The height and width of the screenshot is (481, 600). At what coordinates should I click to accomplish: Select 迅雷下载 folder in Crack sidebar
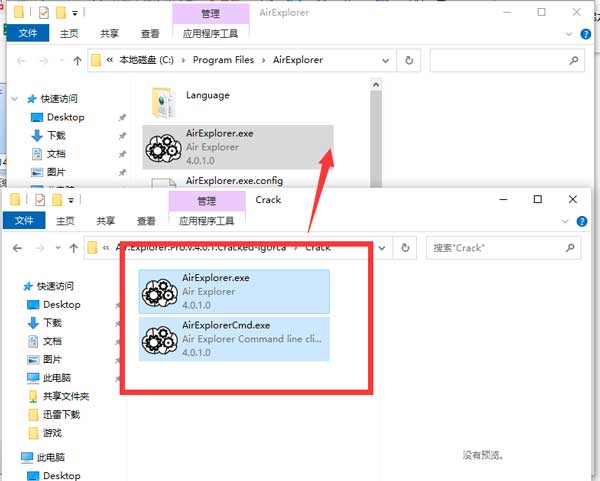[54, 414]
